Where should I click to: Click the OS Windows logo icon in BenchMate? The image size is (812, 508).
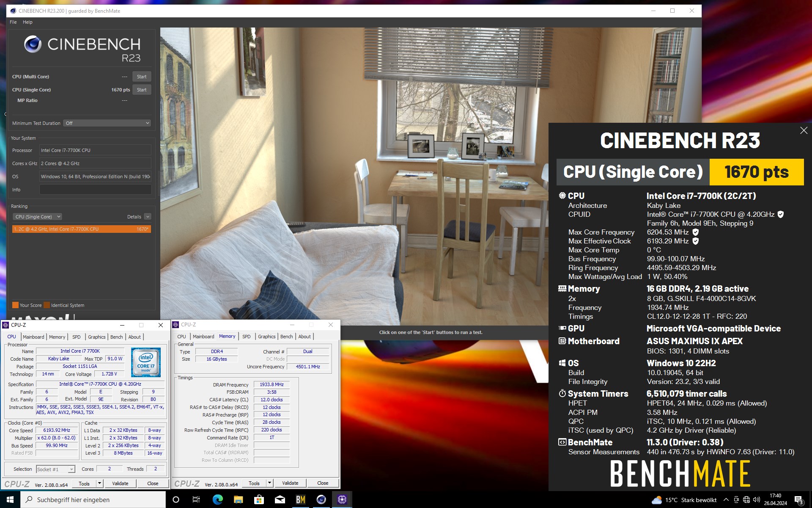pyautogui.click(x=562, y=363)
